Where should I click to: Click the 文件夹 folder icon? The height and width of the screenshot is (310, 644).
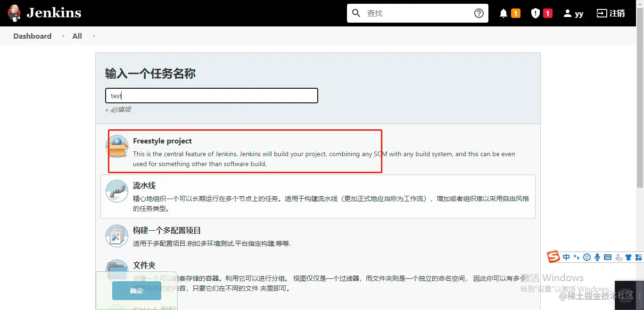[117, 270]
